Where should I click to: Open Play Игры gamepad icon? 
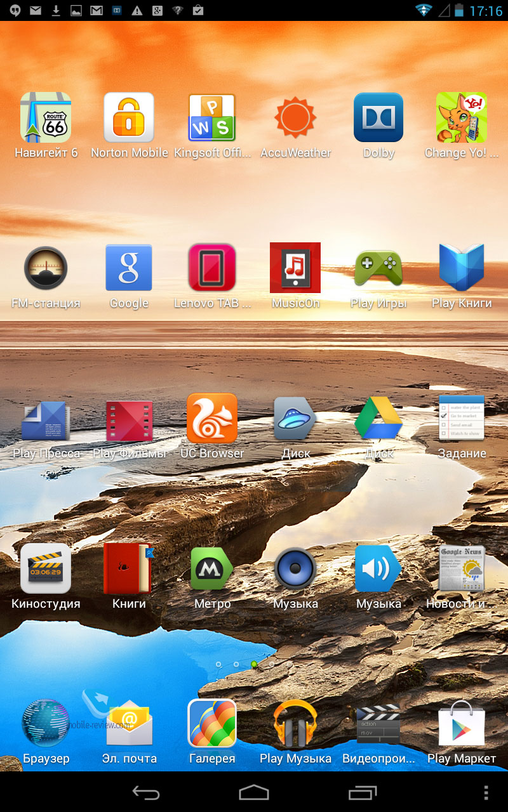click(x=378, y=268)
